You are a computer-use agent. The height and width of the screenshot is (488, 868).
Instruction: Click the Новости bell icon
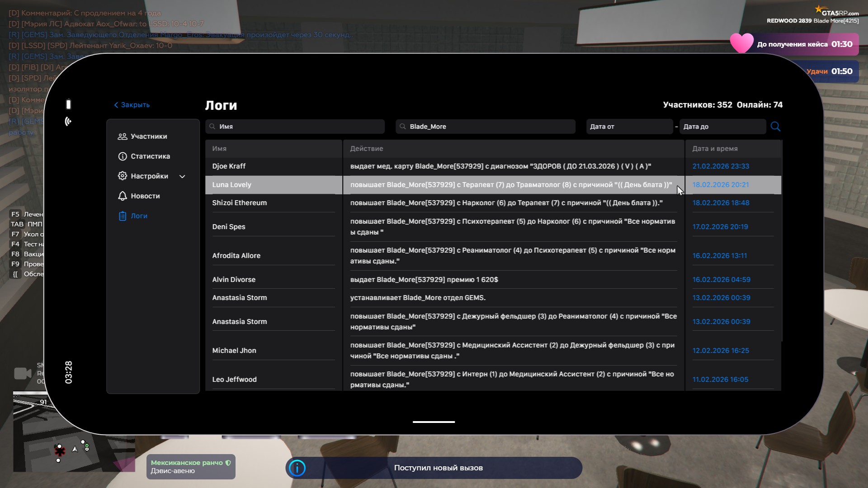(122, 196)
